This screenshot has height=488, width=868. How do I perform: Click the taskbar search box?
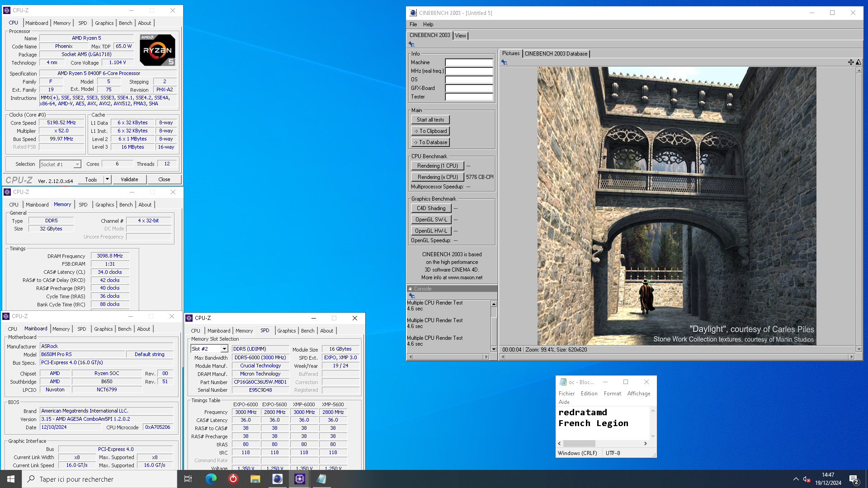(99, 479)
